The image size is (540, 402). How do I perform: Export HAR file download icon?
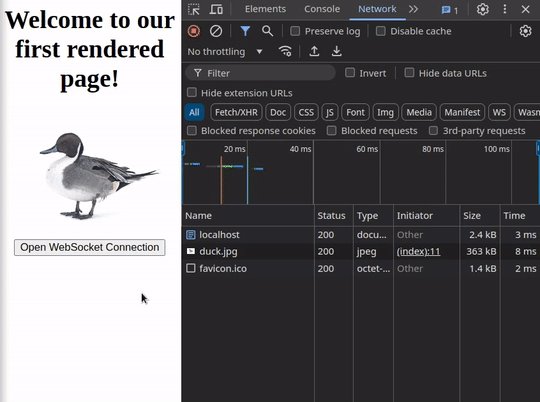[336, 52]
